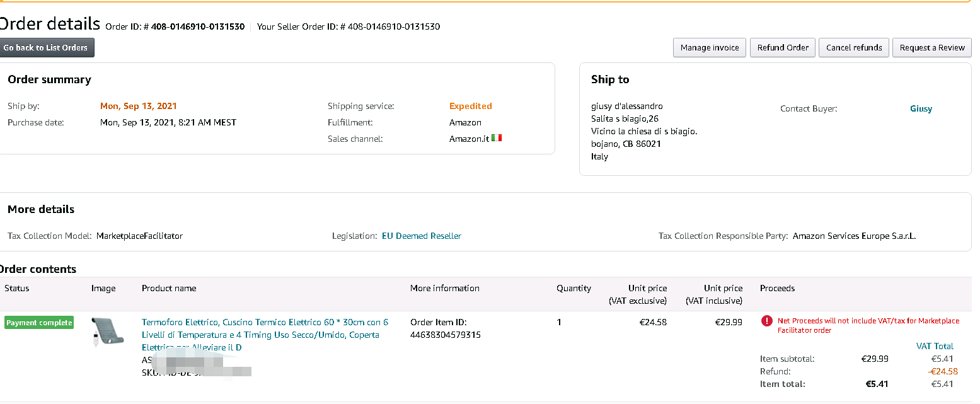Click the -€24.58 refund amount
This screenshot has height=404, width=980.
pos(943,371)
